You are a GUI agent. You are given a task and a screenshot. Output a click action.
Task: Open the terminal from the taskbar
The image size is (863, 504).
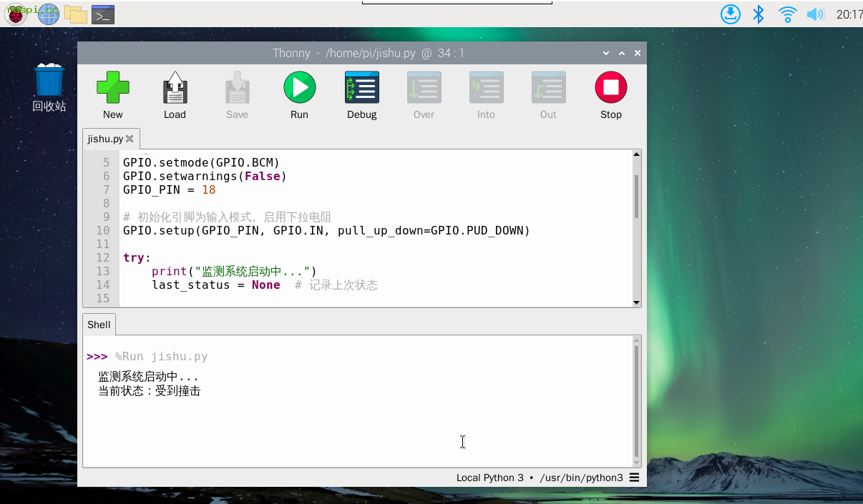coord(103,14)
